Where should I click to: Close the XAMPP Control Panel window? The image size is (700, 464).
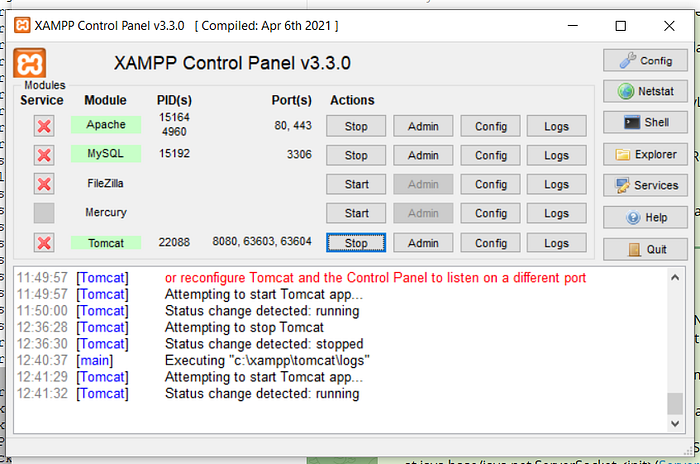point(669,26)
